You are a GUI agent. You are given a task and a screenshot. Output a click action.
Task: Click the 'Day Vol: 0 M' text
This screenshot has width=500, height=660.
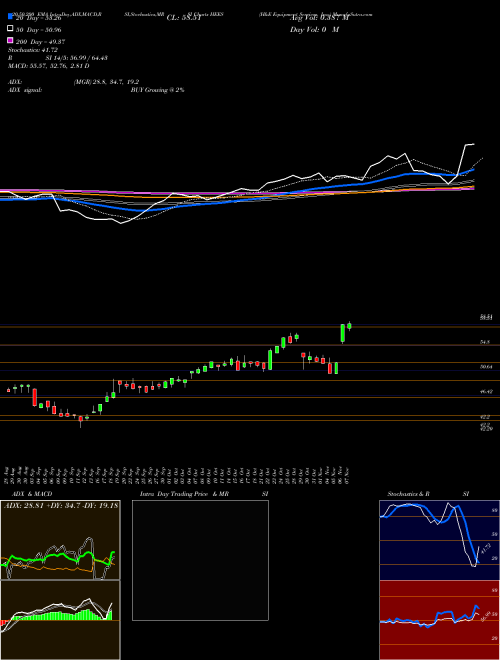(314, 30)
